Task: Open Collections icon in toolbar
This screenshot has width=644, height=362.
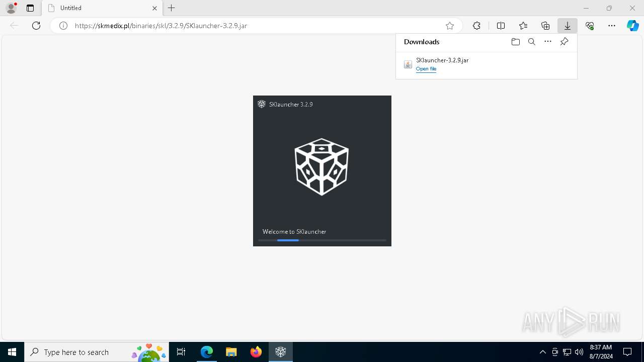Action: [x=545, y=26]
